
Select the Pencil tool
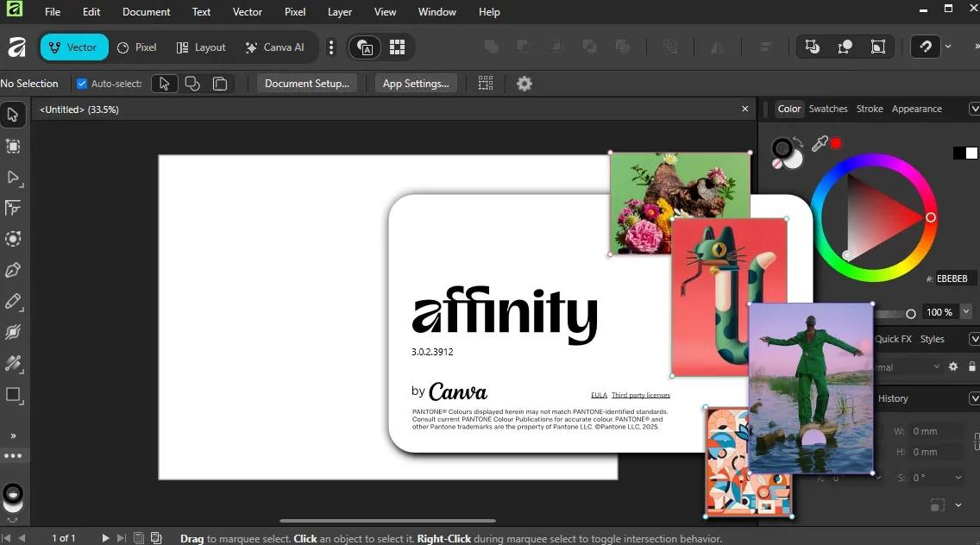[x=13, y=301]
